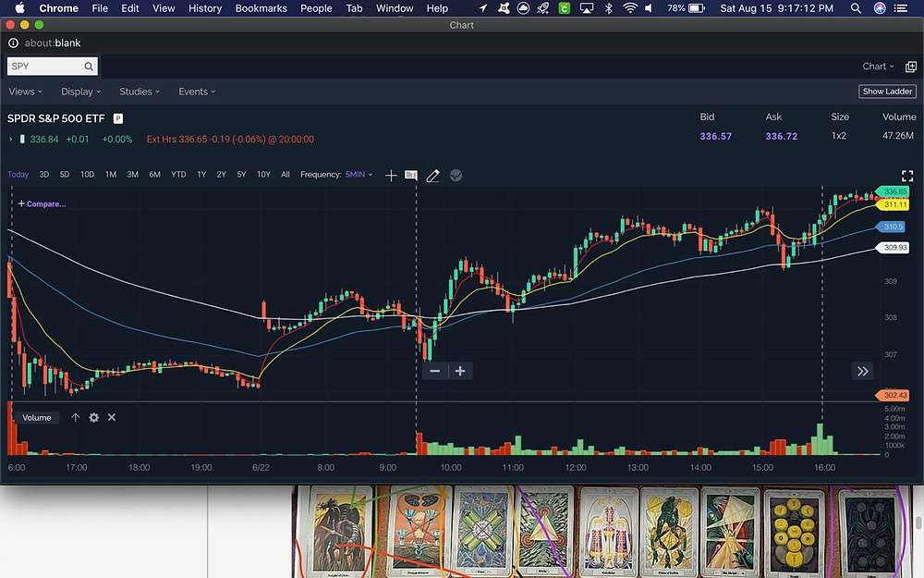
Task: Zoom in chart with plus button
Action: point(460,371)
